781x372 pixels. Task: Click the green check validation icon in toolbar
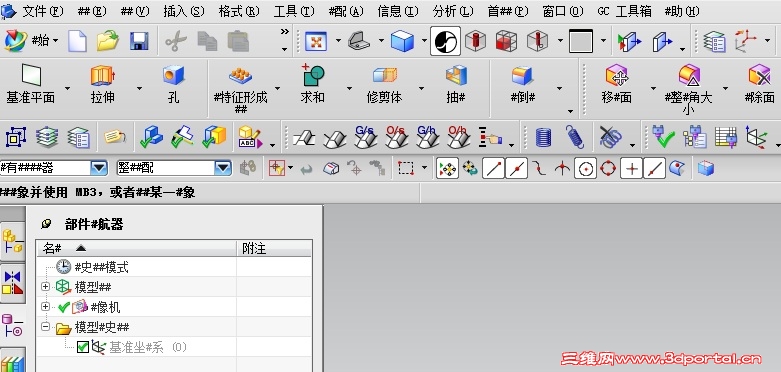pos(663,137)
